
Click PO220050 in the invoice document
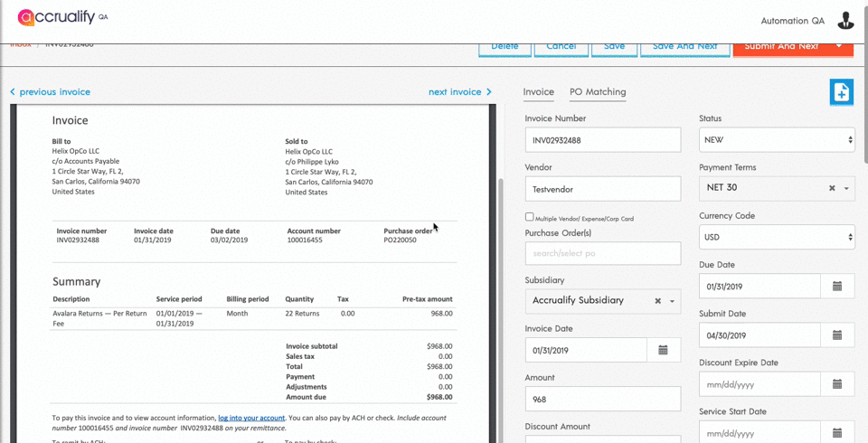coord(400,240)
